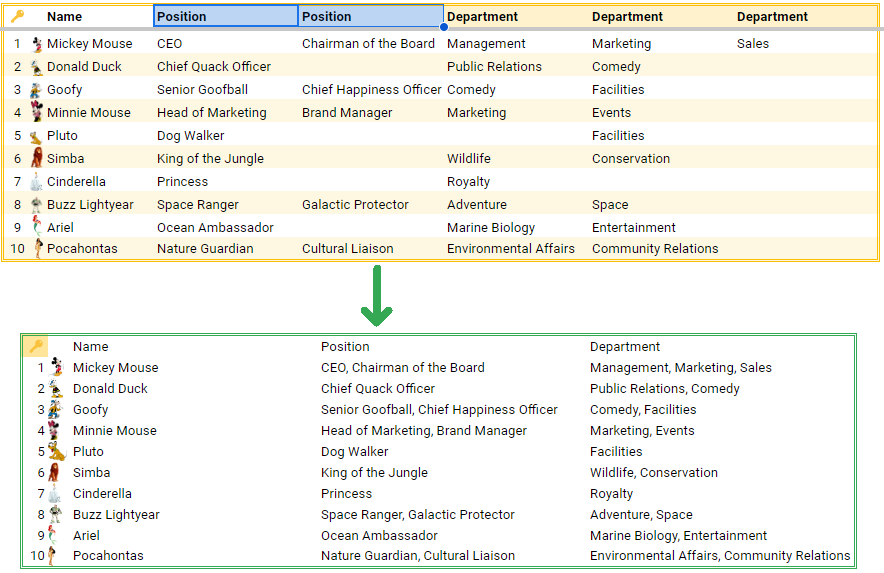Select the Department header above 'Conservation'
This screenshot has width=884, height=573.
(x=627, y=16)
